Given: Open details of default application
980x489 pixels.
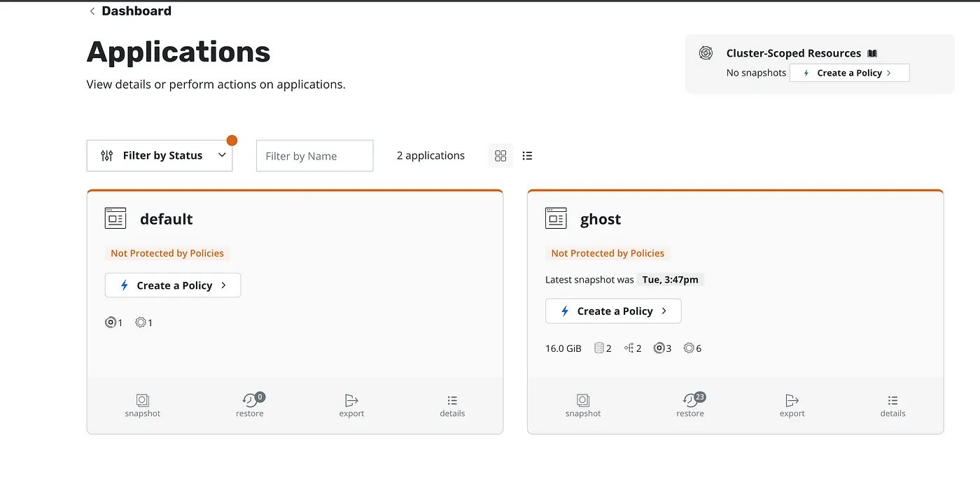Looking at the screenshot, I should (452, 401).
